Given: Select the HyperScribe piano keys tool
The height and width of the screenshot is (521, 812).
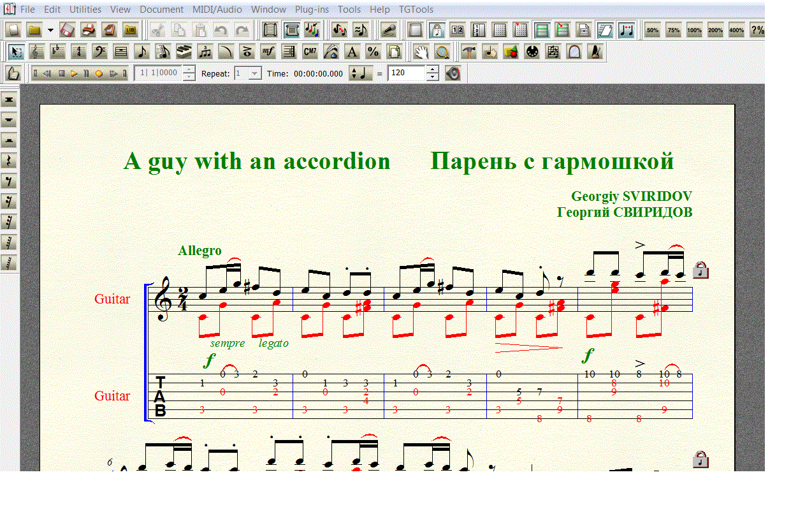Looking at the screenshot, I should 184,52.
